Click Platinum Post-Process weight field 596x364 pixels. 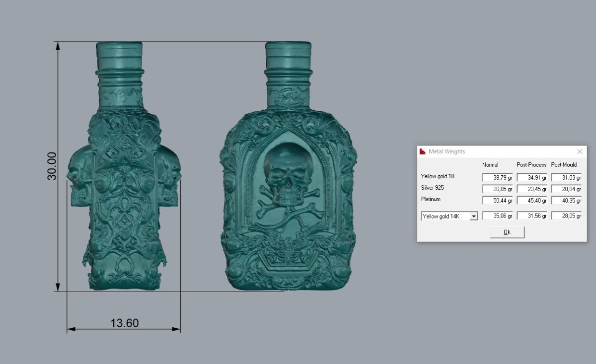[532, 200]
